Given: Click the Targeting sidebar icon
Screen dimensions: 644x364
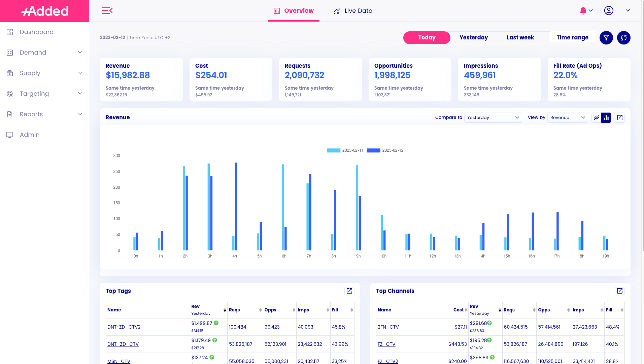Looking at the screenshot, I should [10, 94].
